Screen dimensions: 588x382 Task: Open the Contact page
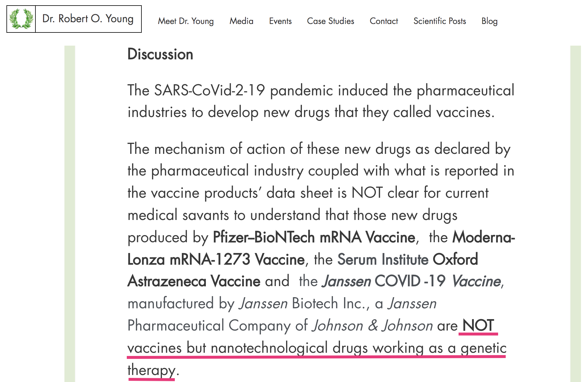[384, 21]
